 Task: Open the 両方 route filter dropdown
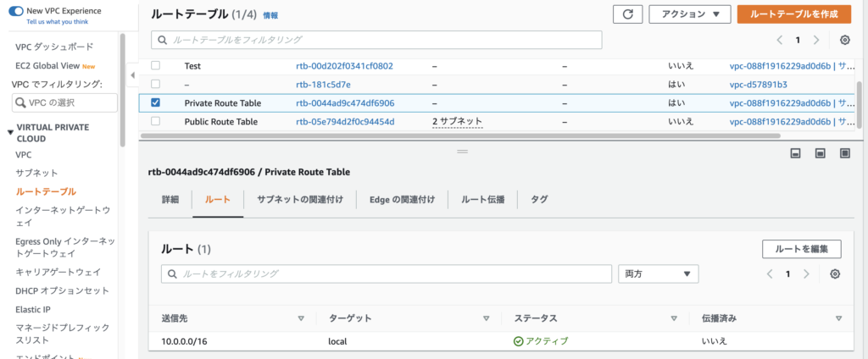tap(658, 273)
